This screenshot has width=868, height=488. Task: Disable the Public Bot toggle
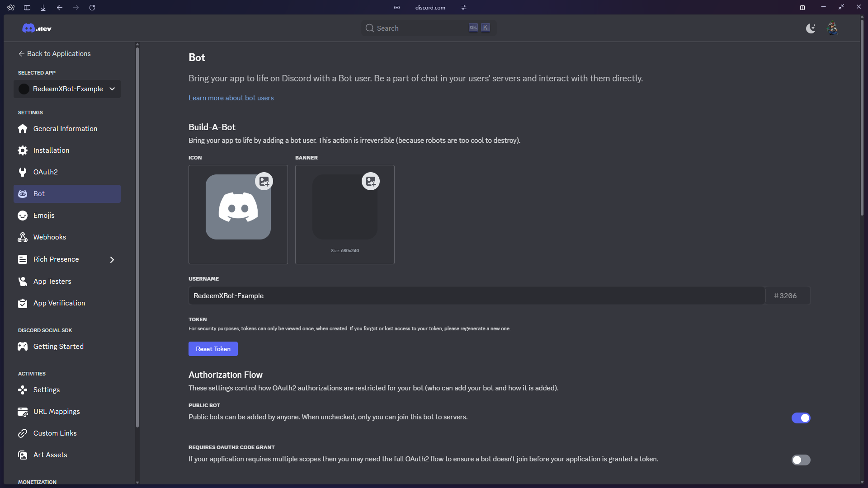801,418
